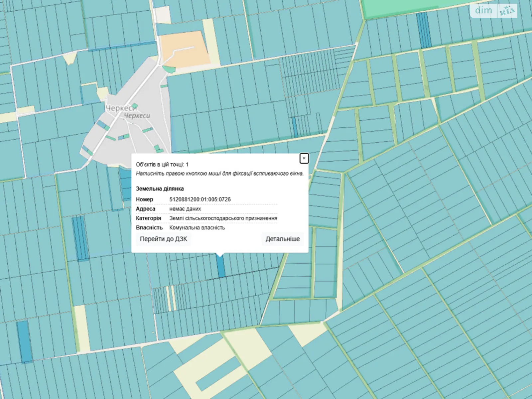Click the 'немає даних' address value

click(185, 209)
